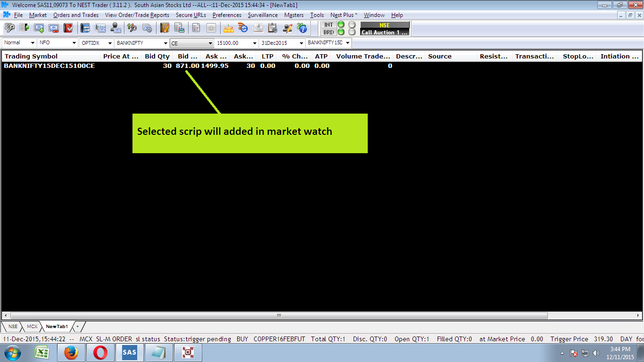Viewport: 644px width, 362px height.
Task: Select the BANKNIFTY15DEC15100CE scrip row
Action: [x=322, y=66]
